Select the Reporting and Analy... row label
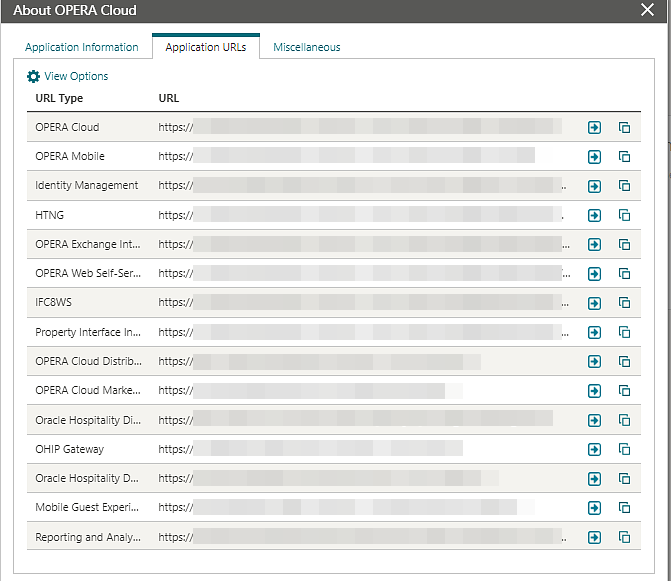 pyautogui.click(x=88, y=537)
